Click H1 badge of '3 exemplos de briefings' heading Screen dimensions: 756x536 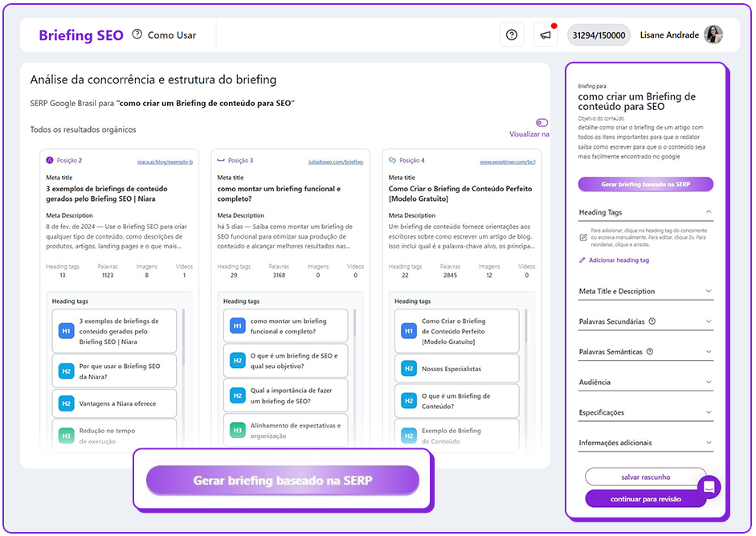[66, 331]
